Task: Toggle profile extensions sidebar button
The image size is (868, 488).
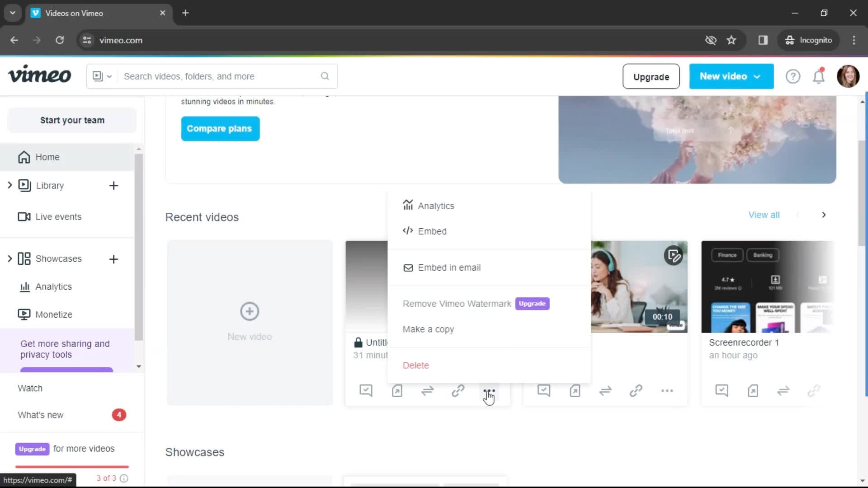Action: click(x=764, y=41)
